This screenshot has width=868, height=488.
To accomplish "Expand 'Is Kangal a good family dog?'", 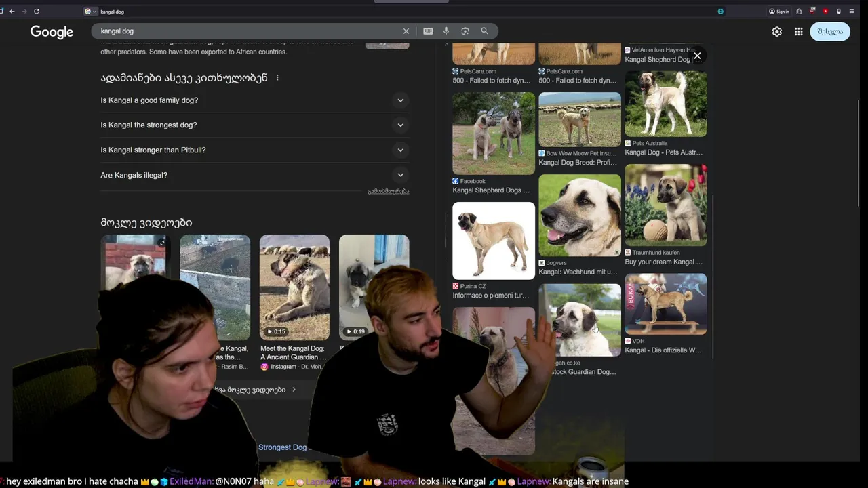I will coord(255,100).
